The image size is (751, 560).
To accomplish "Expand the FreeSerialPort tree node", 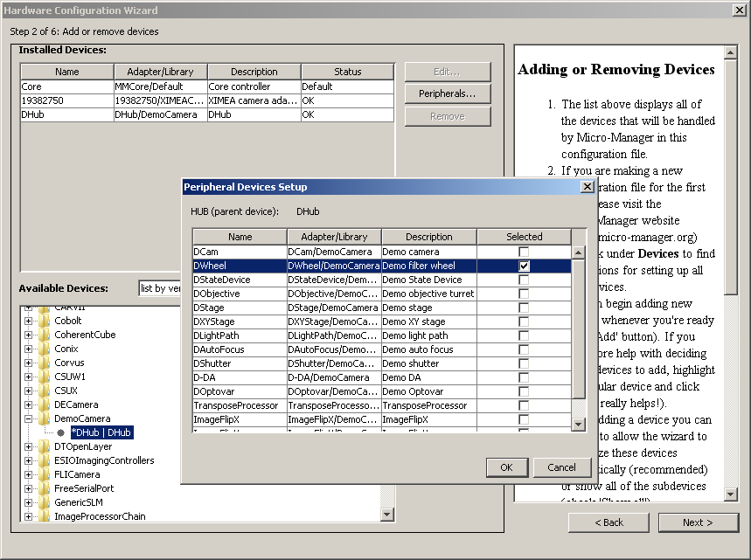I will pos(28,488).
